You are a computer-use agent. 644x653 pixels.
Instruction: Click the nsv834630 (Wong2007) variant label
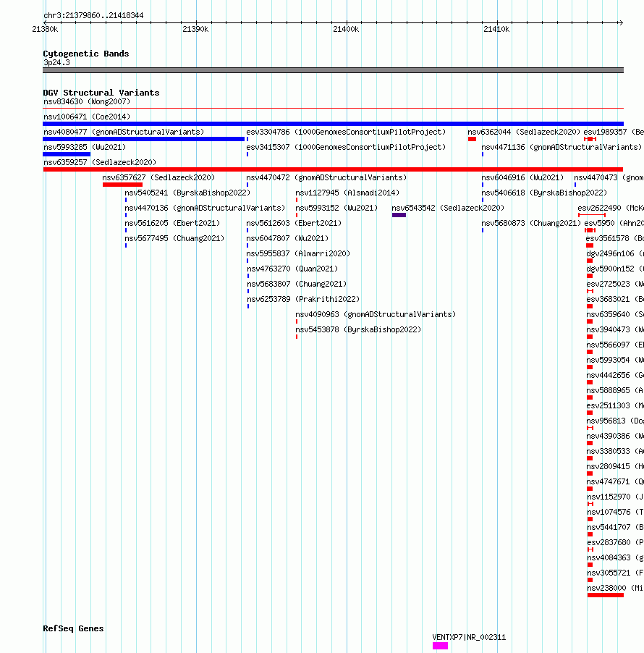[x=87, y=101]
